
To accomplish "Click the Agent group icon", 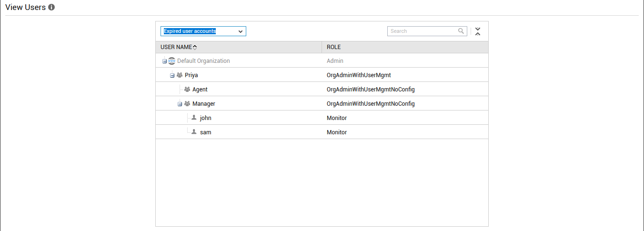I will 187,90.
